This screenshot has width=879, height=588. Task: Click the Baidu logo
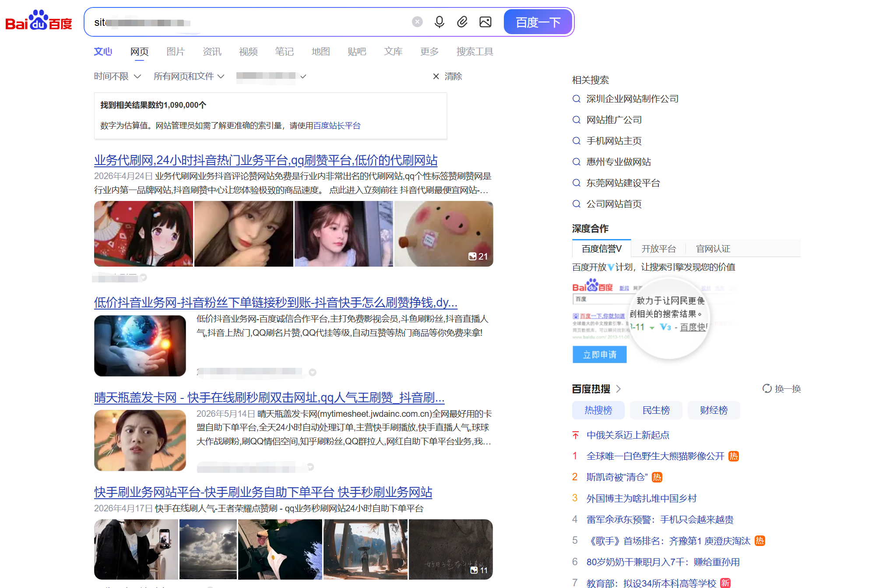click(39, 21)
